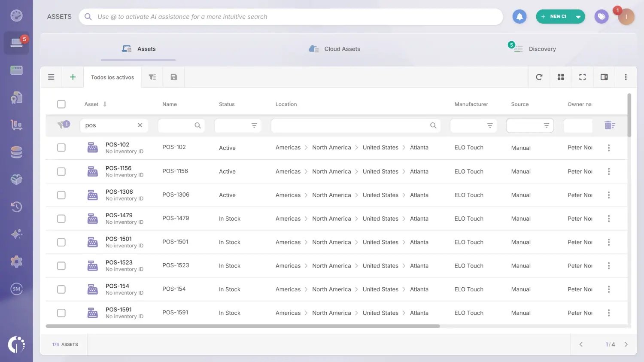Click the active filter funnel with badge 1
Image resolution: width=644 pixels, height=362 pixels.
[64, 125]
